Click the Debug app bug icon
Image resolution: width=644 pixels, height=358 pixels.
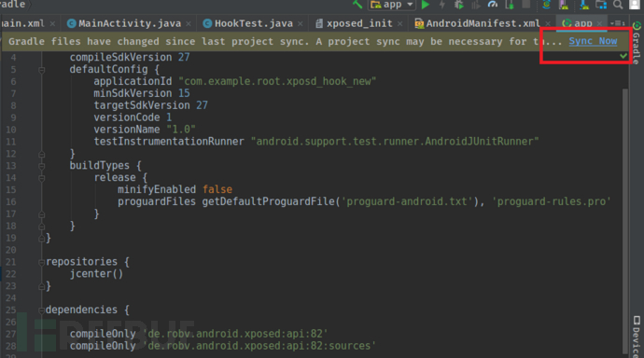459,5
